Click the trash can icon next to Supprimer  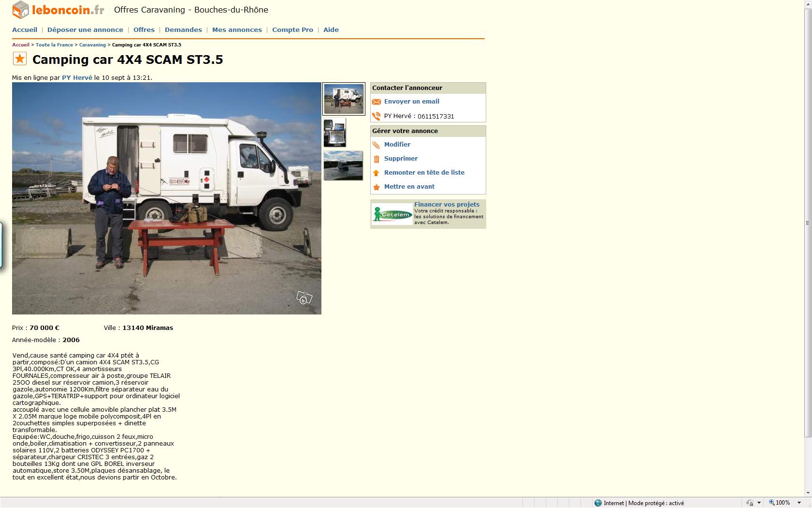377,159
